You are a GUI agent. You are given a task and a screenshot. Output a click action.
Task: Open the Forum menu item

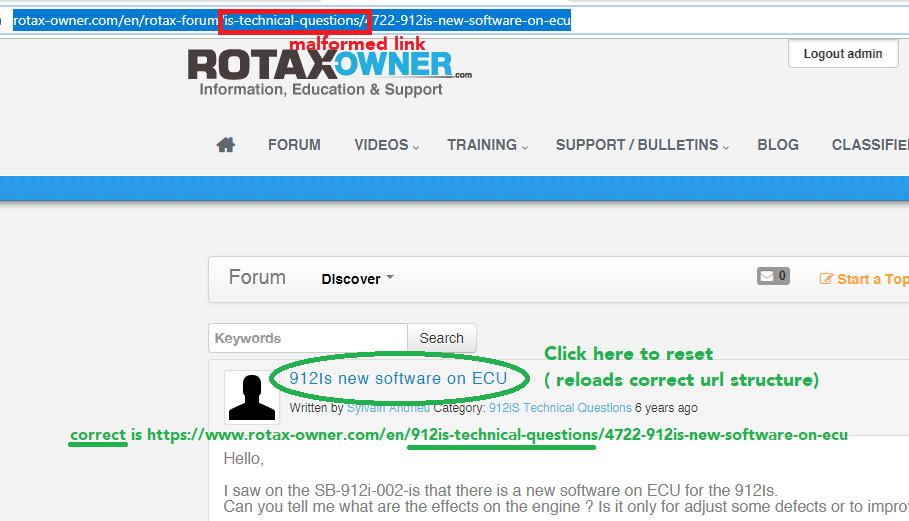click(294, 145)
